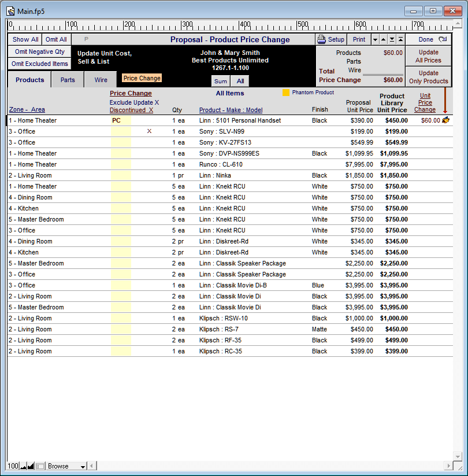Click the zoom out mountain icon
The height and width of the screenshot is (476, 468).
tap(23, 466)
